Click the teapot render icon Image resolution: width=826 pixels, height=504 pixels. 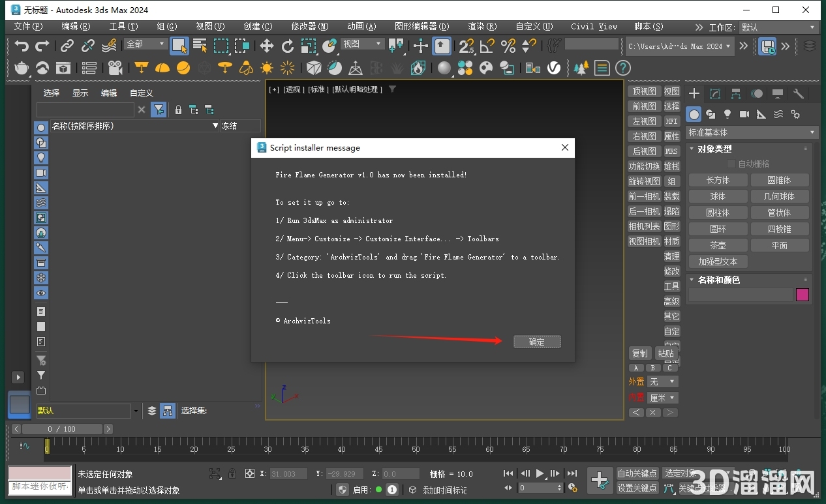pyautogui.click(x=22, y=68)
